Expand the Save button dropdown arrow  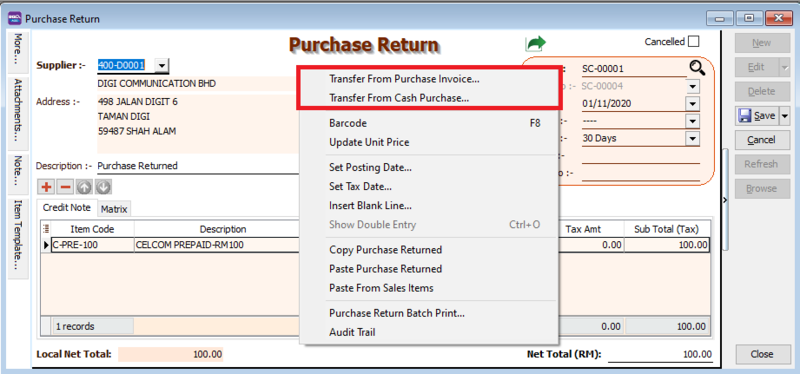785,116
